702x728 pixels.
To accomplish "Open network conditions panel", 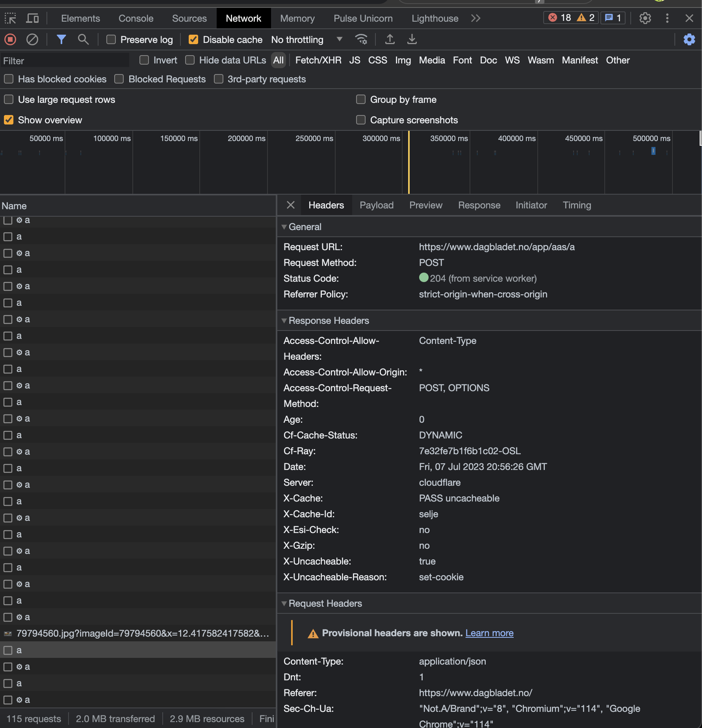I will pos(361,39).
